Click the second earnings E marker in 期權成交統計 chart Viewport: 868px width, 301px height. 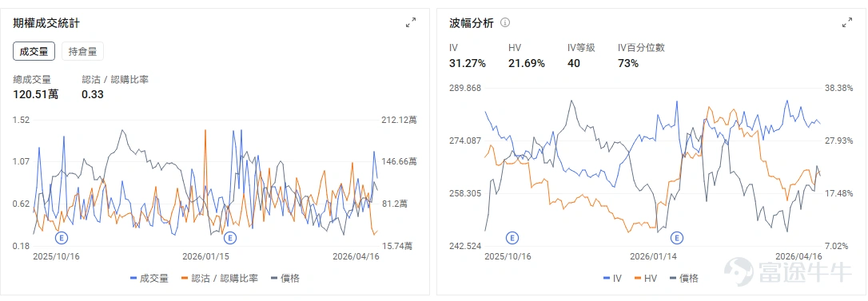229,238
